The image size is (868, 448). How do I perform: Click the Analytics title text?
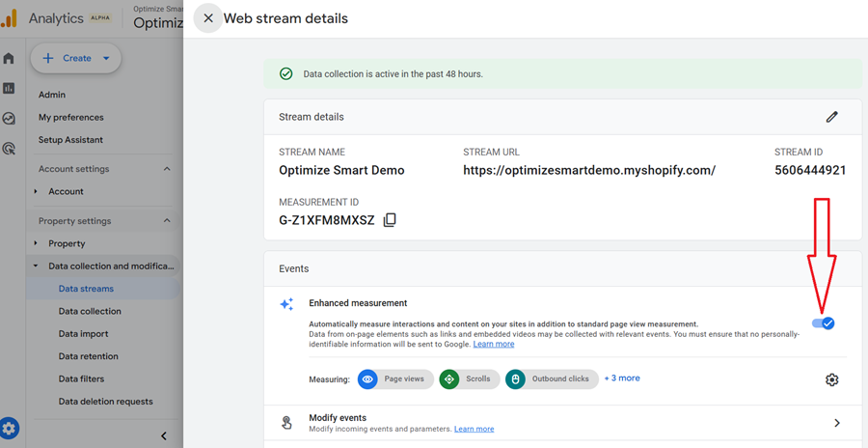click(56, 18)
